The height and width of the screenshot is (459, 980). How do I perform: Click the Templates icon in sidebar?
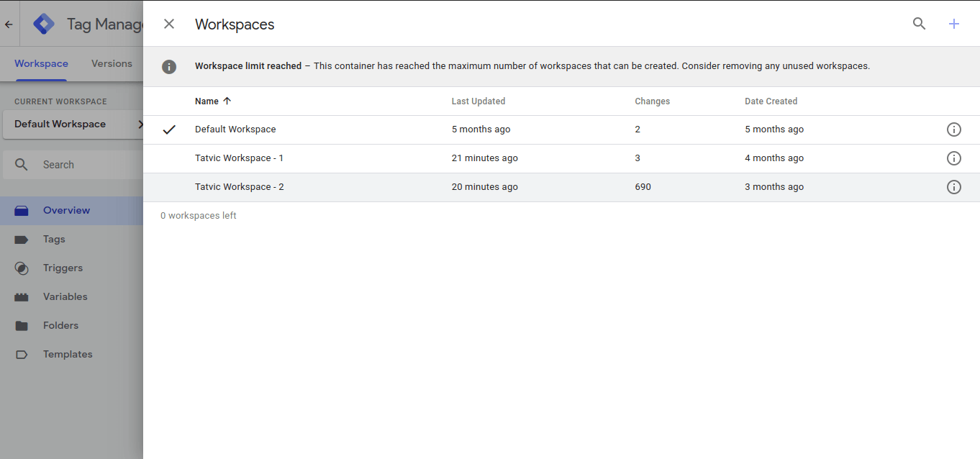click(22, 355)
